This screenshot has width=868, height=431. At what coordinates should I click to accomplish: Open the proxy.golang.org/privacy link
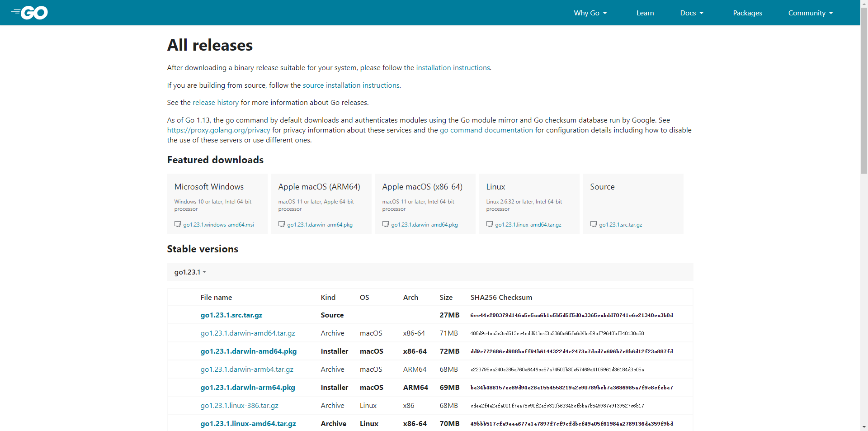pos(218,130)
